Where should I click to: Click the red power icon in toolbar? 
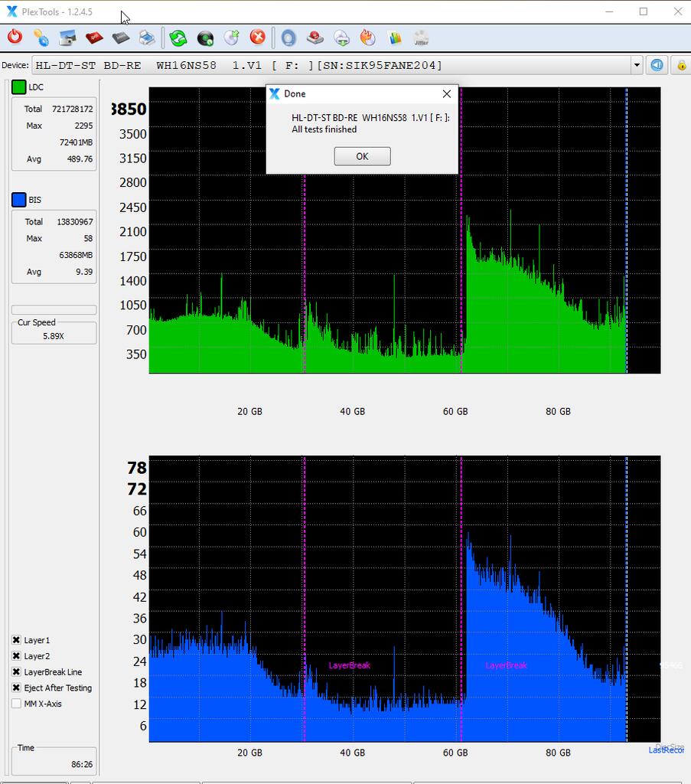(15, 38)
